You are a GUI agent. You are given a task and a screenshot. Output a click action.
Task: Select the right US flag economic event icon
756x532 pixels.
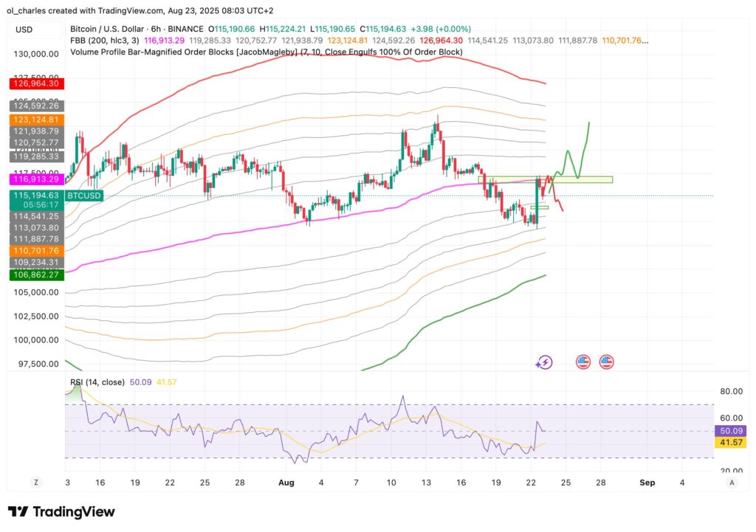[607, 362]
